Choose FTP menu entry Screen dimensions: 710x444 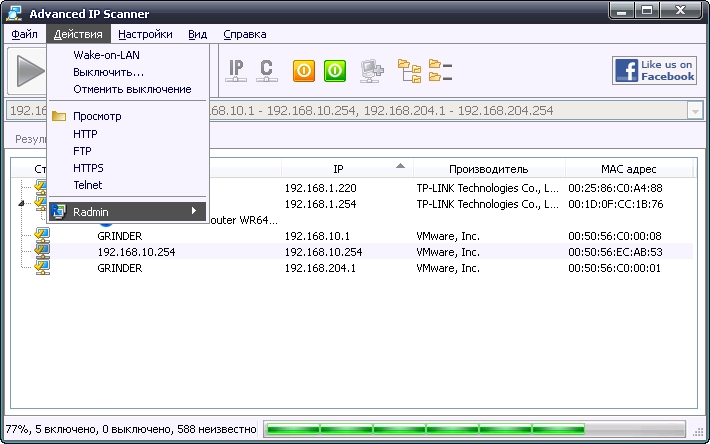tap(127, 151)
